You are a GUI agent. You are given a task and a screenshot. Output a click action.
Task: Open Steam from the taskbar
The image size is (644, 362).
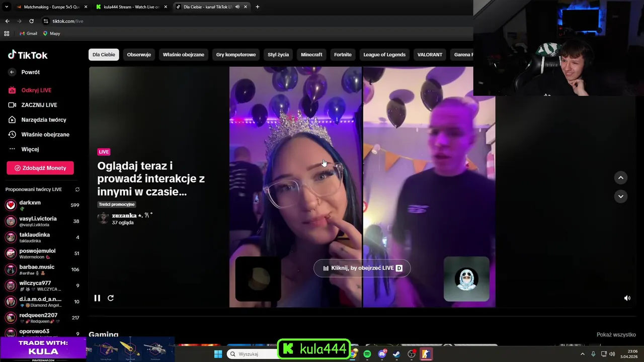tap(396, 354)
